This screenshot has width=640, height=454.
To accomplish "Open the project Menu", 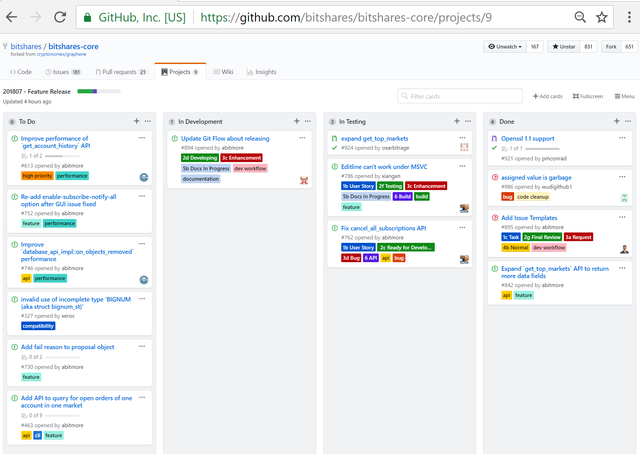I will coord(624,96).
